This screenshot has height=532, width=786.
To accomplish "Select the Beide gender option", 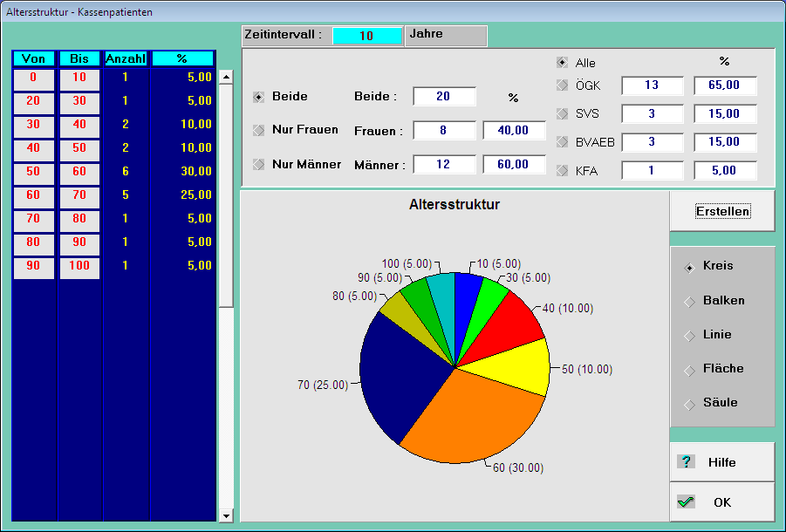I will 259,97.
